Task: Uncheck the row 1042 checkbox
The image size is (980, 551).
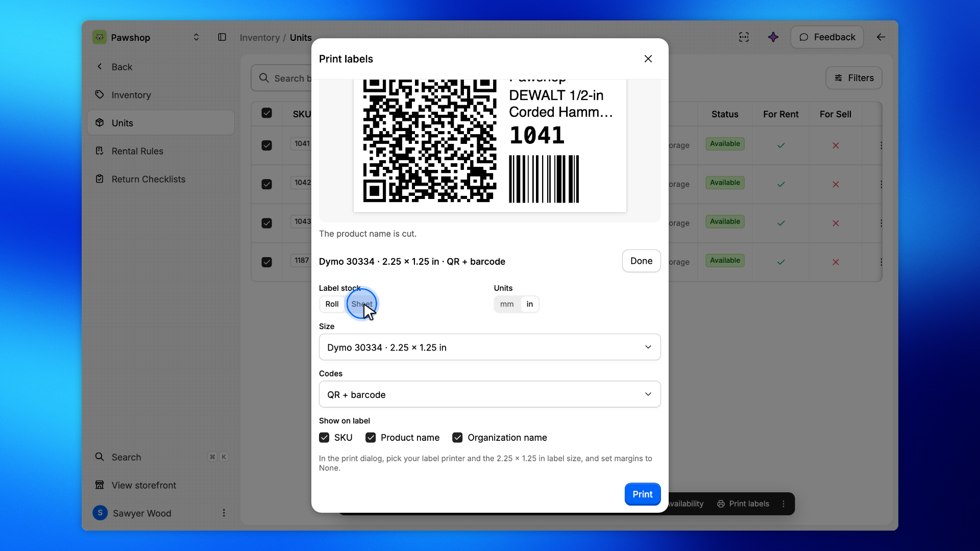Action: tap(267, 184)
